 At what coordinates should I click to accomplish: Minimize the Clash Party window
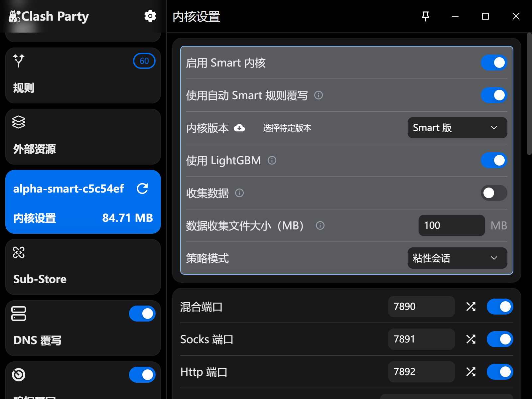coord(455,16)
